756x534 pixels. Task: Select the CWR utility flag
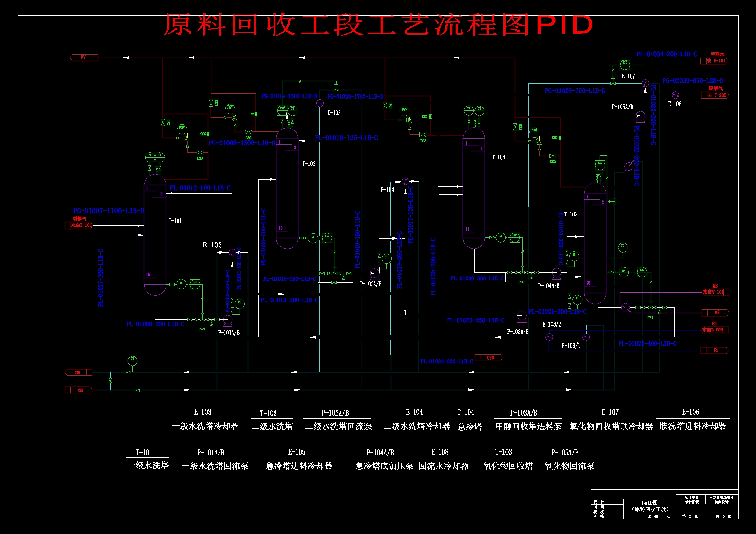click(78, 372)
